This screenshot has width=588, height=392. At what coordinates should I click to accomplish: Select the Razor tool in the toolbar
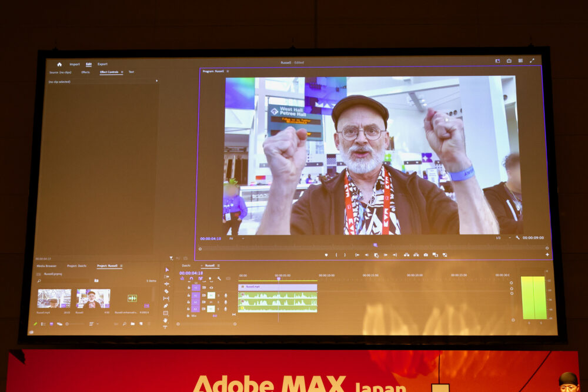[166, 291]
